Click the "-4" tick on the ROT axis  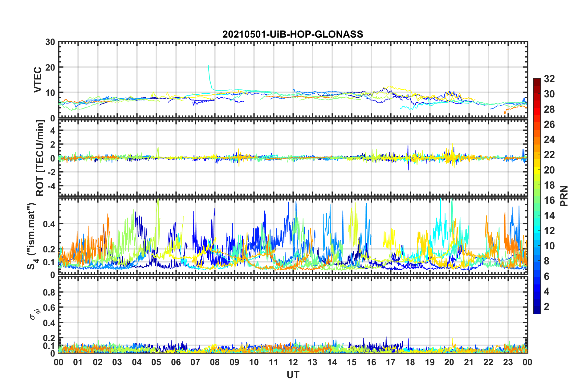(51, 186)
